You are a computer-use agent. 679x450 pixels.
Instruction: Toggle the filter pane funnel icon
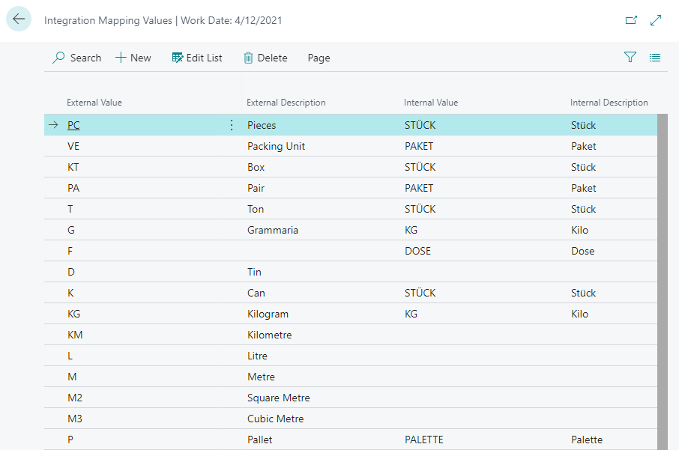pos(630,57)
